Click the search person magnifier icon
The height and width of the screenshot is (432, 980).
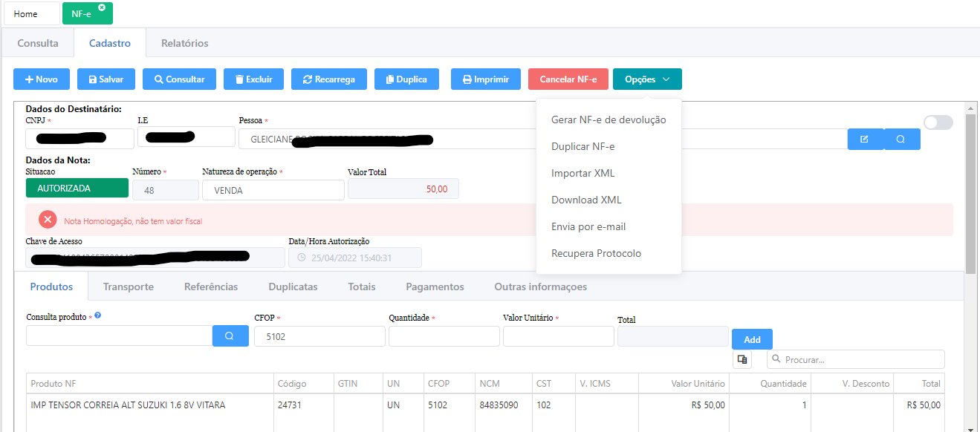901,139
